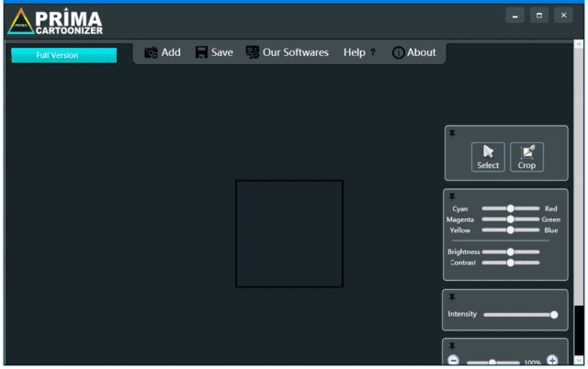Click the "Brightness" label
588x369 pixels.
pos(463,252)
